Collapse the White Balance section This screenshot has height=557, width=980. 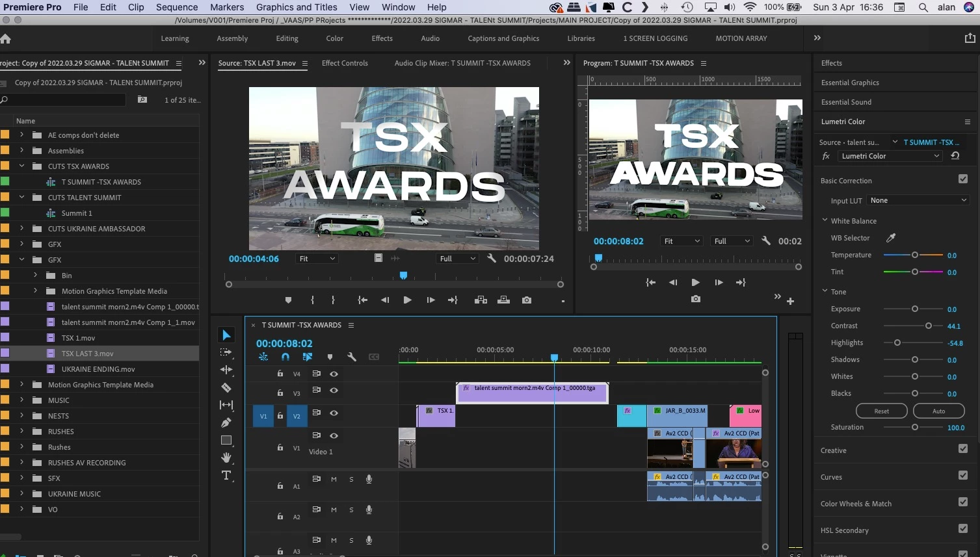(825, 220)
